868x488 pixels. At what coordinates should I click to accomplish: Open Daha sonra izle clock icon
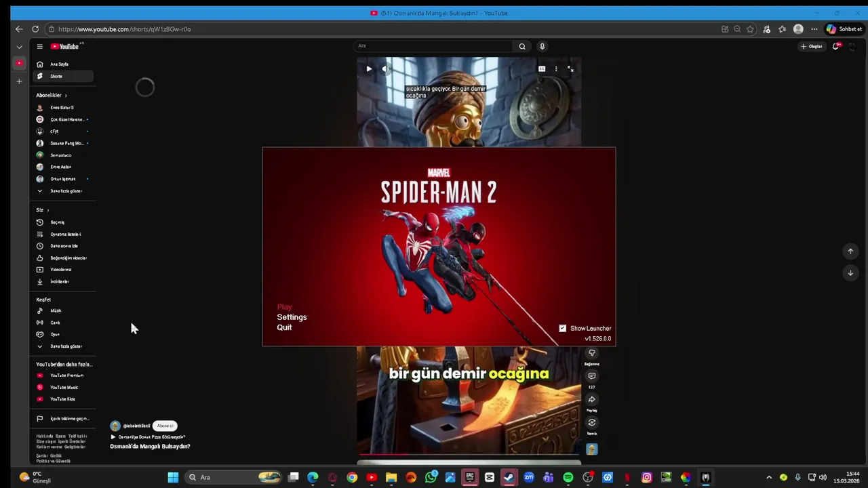pyautogui.click(x=39, y=246)
